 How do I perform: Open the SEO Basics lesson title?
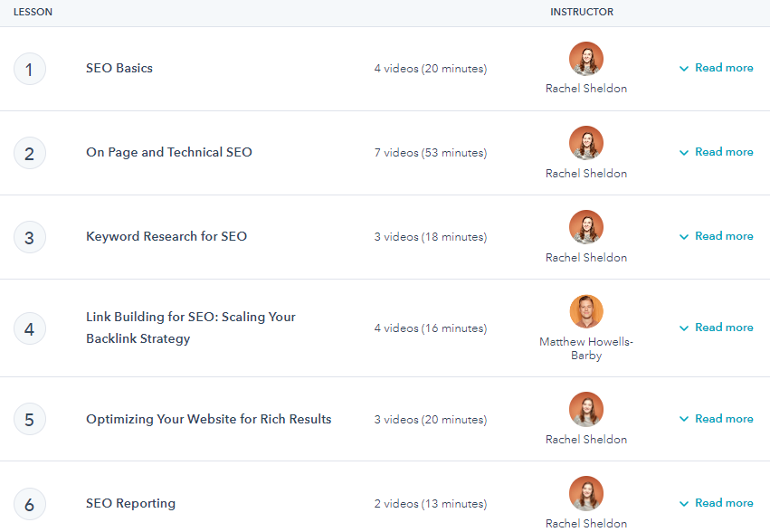click(119, 68)
